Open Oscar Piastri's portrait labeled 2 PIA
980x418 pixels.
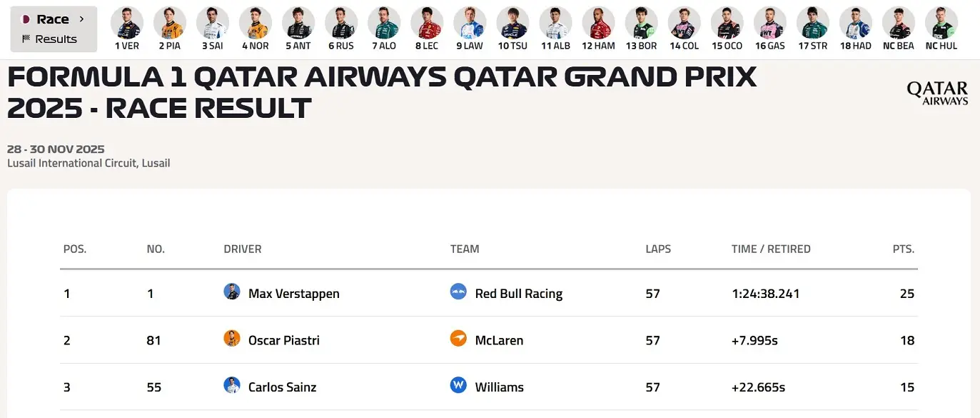tap(169, 23)
